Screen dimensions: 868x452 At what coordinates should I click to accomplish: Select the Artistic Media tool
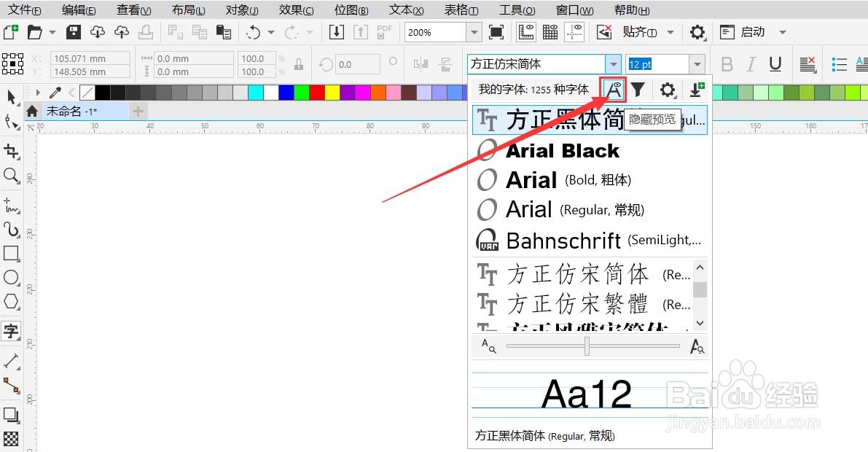(11, 230)
